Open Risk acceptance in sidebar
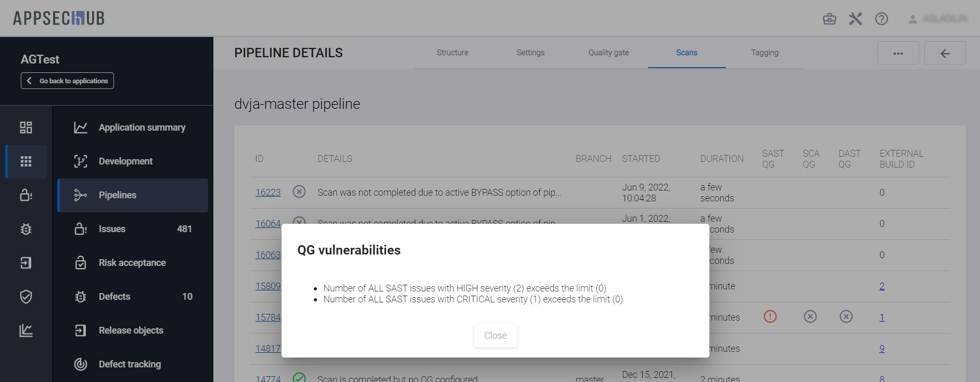 (132, 263)
